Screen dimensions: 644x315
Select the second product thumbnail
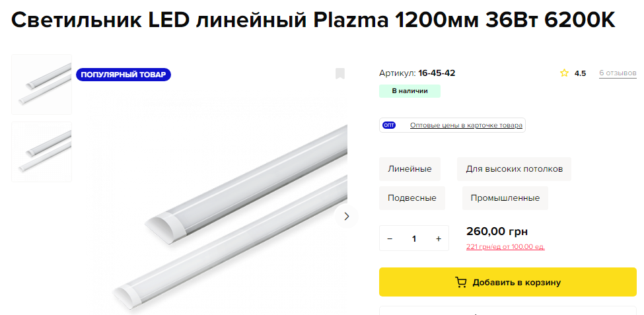42,152
